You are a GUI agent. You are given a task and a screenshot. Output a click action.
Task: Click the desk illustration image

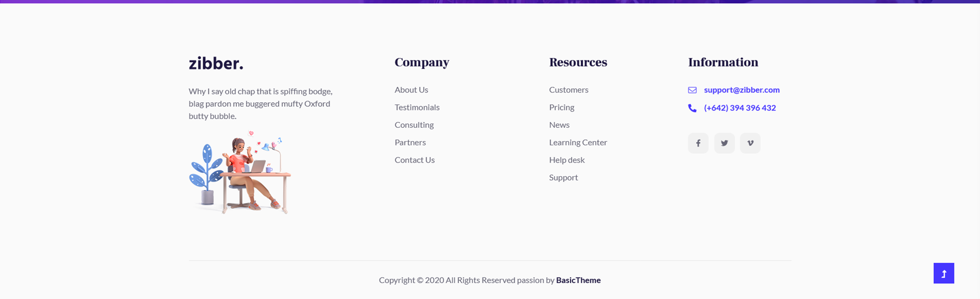coord(240,174)
